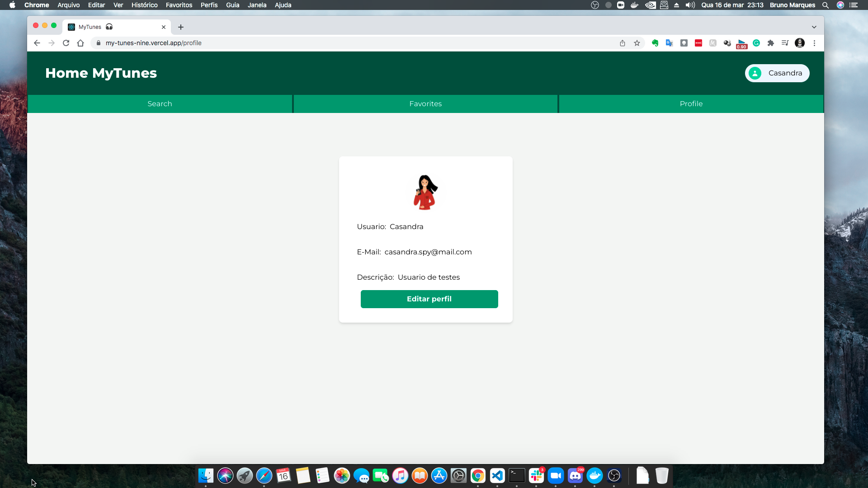Expand the tab search chevron
The image size is (868, 488).
814,27
